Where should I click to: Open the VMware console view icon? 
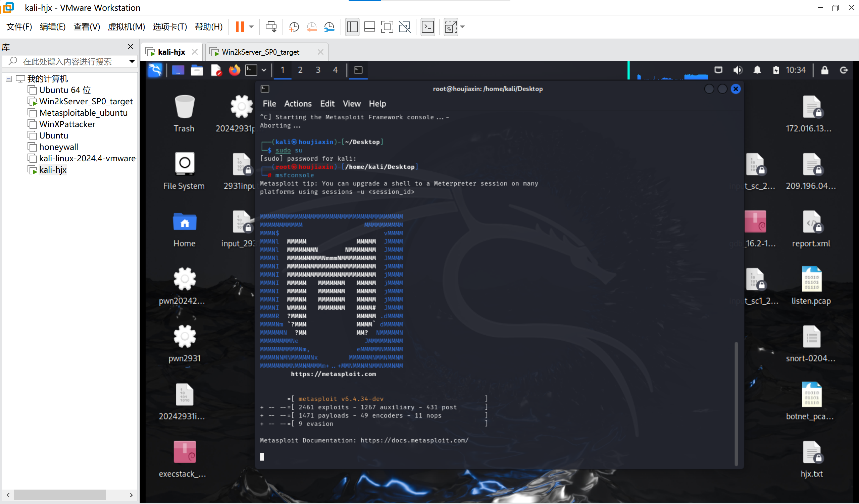coord(427,26)
